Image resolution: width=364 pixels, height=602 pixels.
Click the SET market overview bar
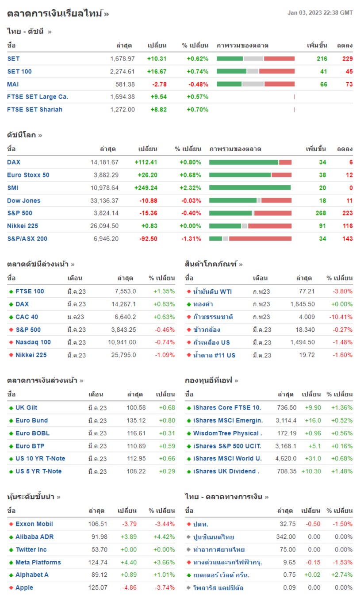[x=256, y=58]
